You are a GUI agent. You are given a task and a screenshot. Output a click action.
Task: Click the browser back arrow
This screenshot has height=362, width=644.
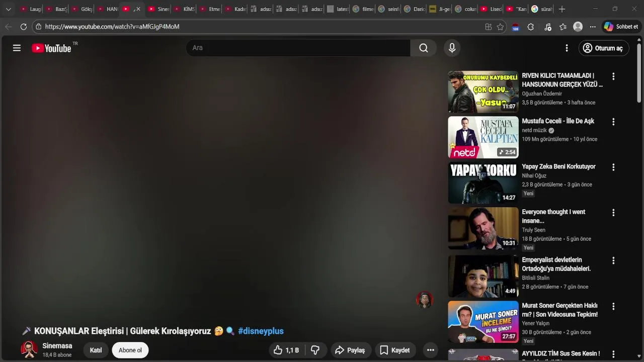click(x=9, y=27)
